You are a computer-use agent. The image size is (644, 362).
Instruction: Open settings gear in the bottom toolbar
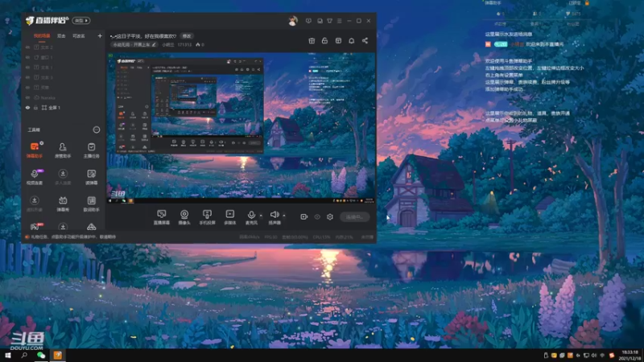[x=330, y=216]
